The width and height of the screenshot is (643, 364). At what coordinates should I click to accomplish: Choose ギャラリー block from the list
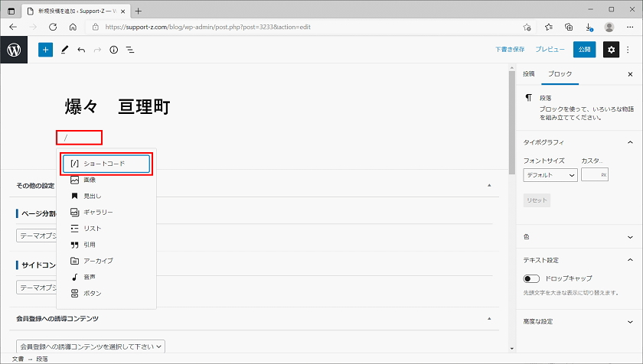[98, 212]
